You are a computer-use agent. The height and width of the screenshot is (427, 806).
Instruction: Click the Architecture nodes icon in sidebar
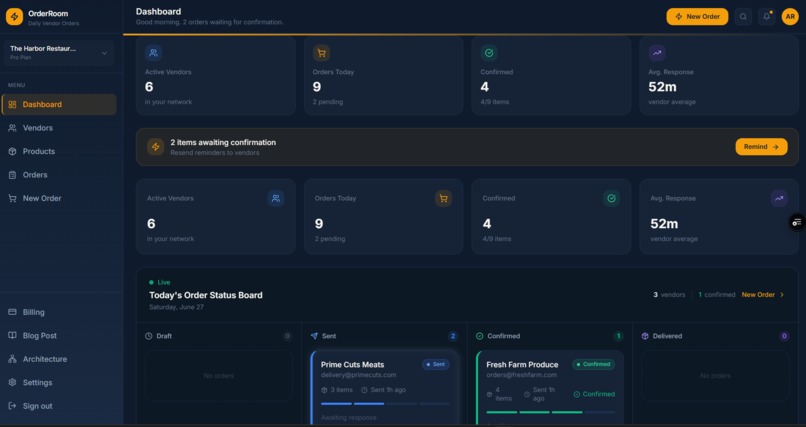pos(12,359)
